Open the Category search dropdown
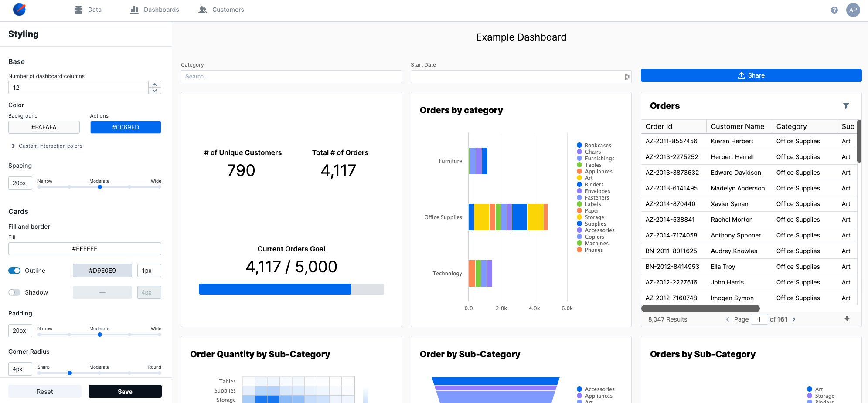 pyautogui.click(x=291, y=77)
